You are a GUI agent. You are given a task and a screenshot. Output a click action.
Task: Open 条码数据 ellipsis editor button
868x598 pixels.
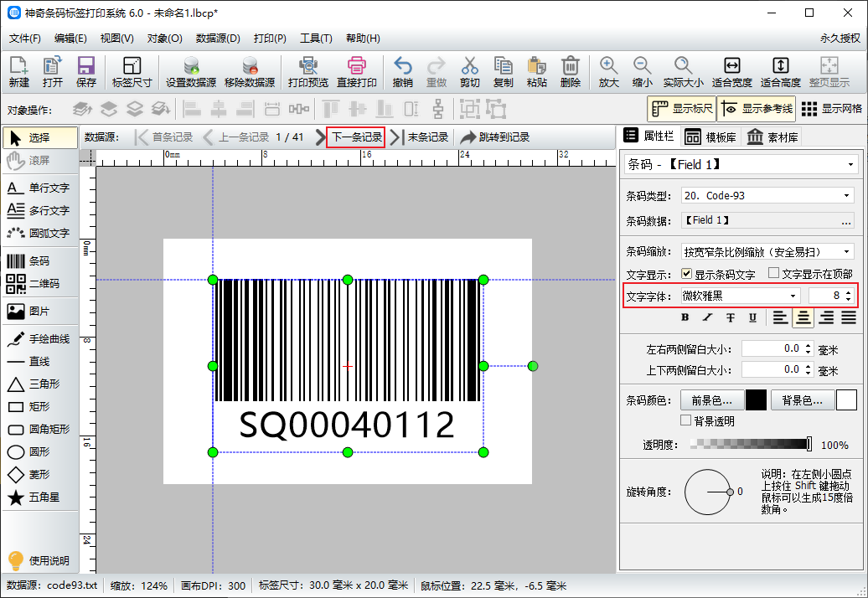[x=846, y=221]
